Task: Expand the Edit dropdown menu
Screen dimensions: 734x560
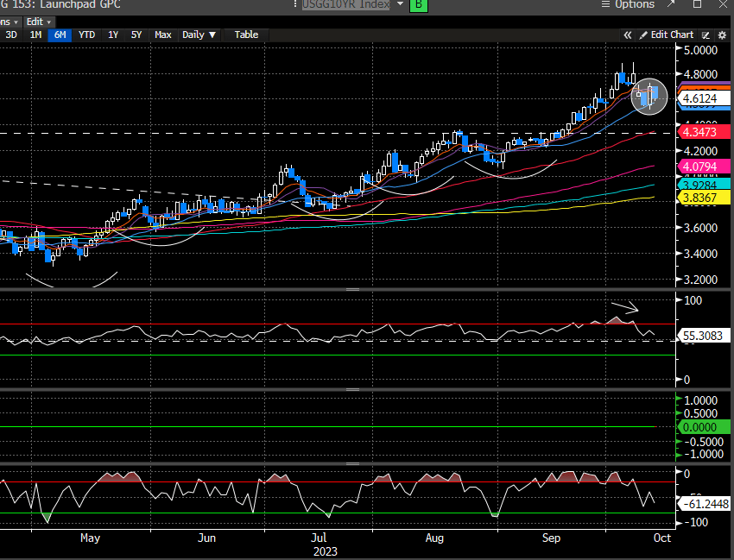Action: pyautogui.click(x=38, y=21)
